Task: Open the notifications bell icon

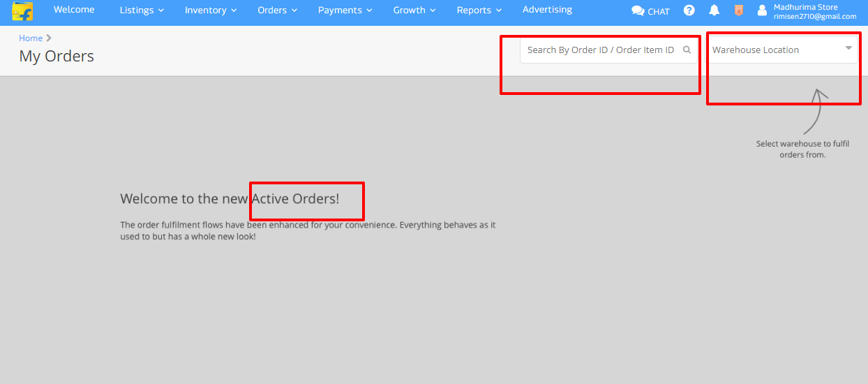Action: [x=714, y=10]
